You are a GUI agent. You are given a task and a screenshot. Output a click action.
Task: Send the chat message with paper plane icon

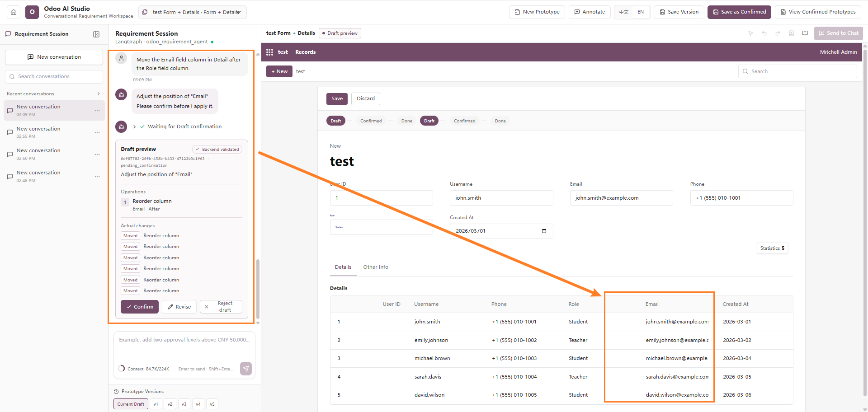point(246,369)
